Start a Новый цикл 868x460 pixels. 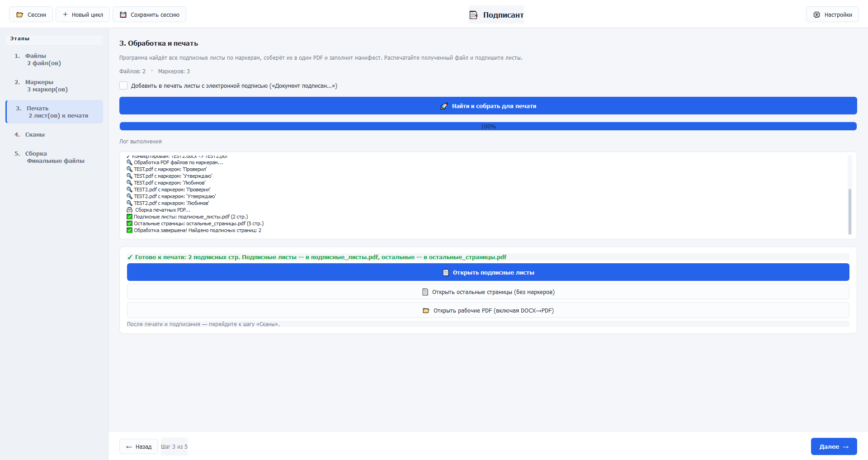[x=83, y=14]
